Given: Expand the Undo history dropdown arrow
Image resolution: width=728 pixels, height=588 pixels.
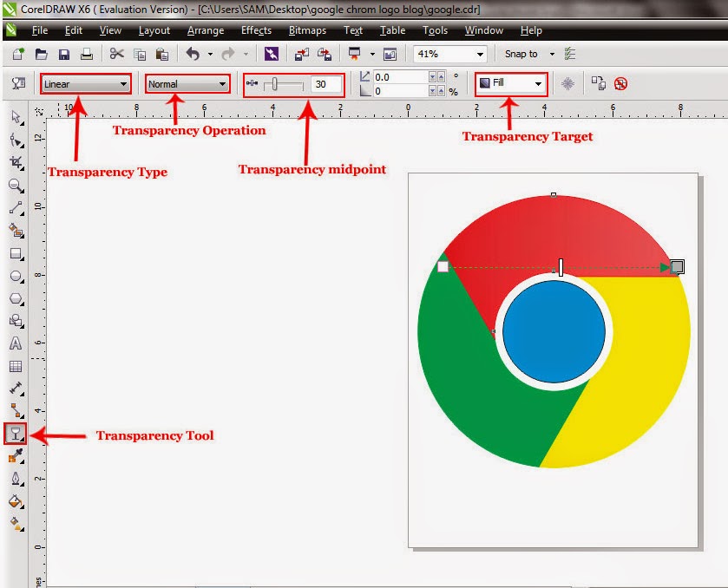Looking at the screenshot, I should tap(210, 55).
